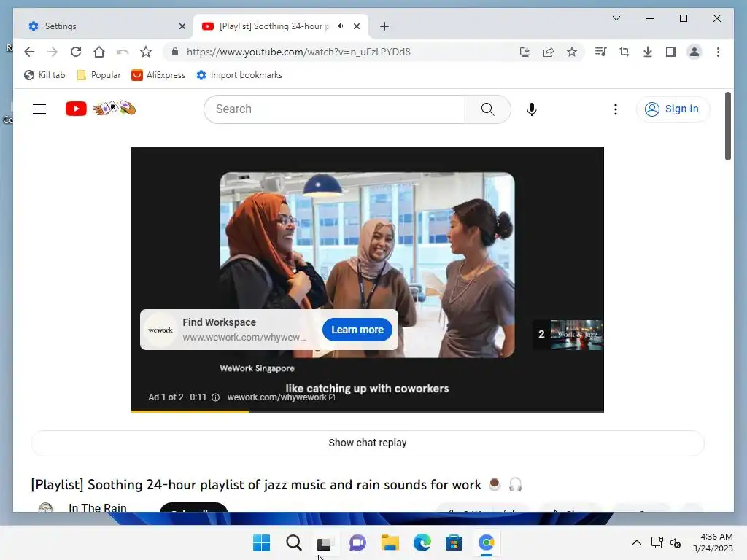Open browser downloads arrow icon
The image size is (747, 560).
click(648, 52)
